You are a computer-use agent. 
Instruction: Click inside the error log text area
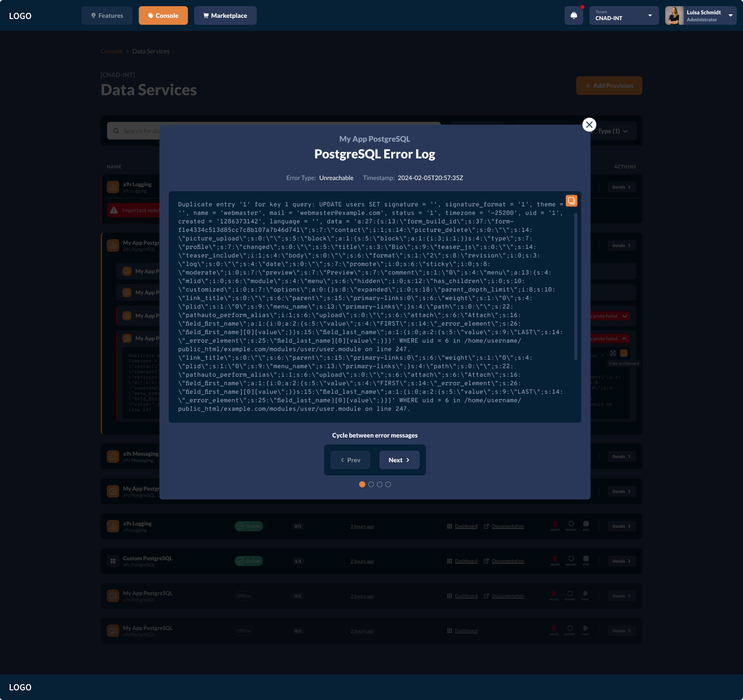374,307
